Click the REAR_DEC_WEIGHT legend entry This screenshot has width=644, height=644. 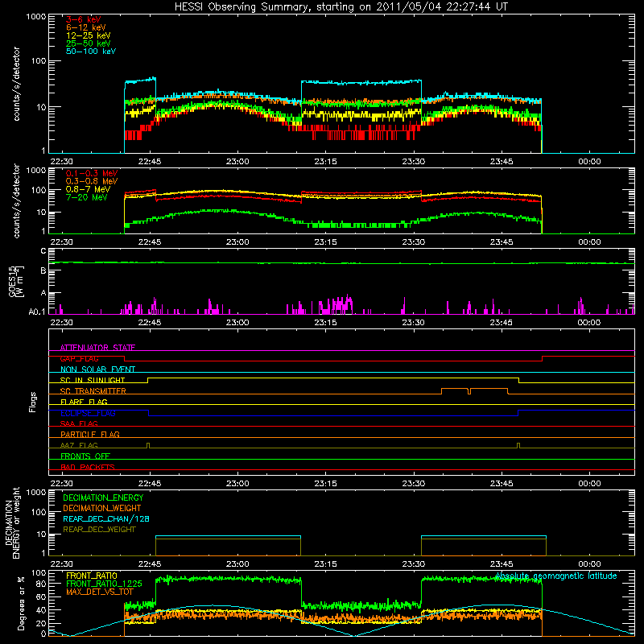pos(99,530)
